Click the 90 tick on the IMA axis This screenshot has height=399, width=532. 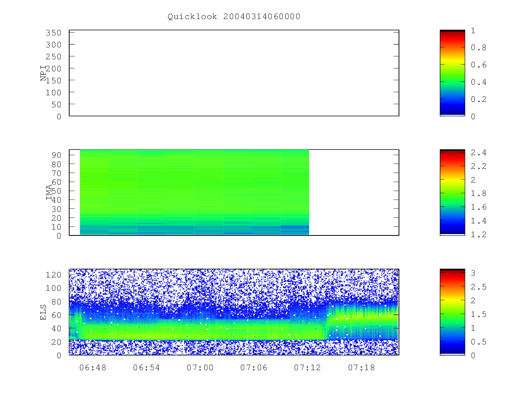[x=56, y=155]
